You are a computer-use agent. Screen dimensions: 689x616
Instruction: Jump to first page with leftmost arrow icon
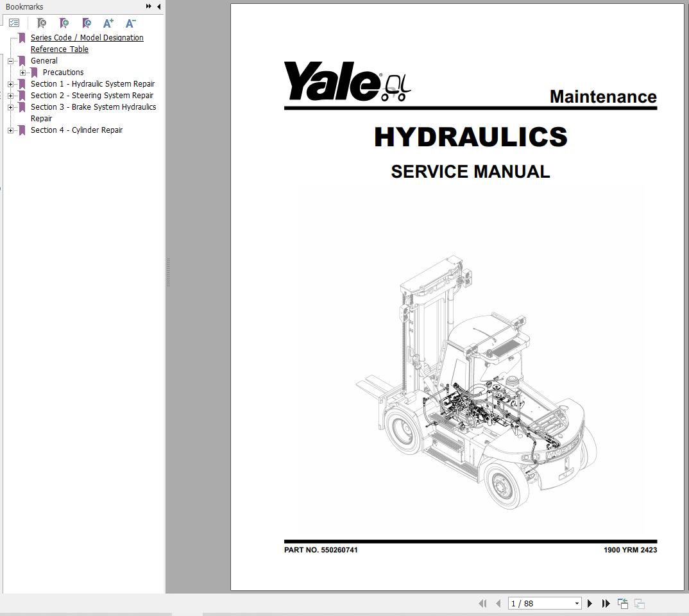[483, 603]
